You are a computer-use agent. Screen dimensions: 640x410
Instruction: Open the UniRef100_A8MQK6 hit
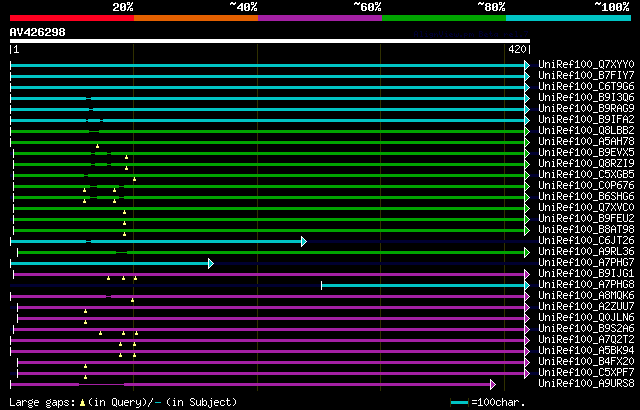pos(586,296)
